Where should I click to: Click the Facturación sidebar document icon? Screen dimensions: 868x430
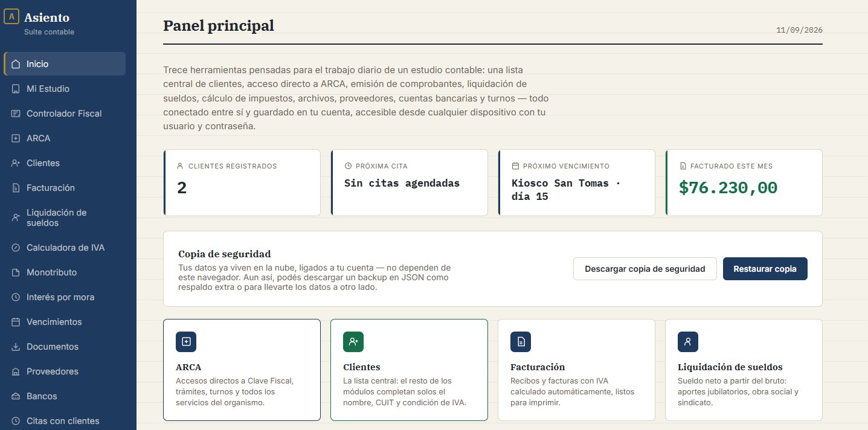pos(16,188)
